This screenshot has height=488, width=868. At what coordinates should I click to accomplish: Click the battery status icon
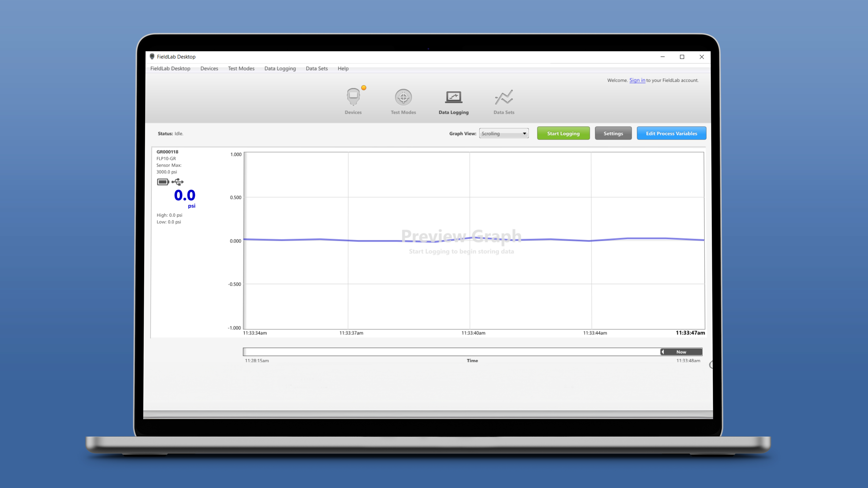[x=163, y=182]
